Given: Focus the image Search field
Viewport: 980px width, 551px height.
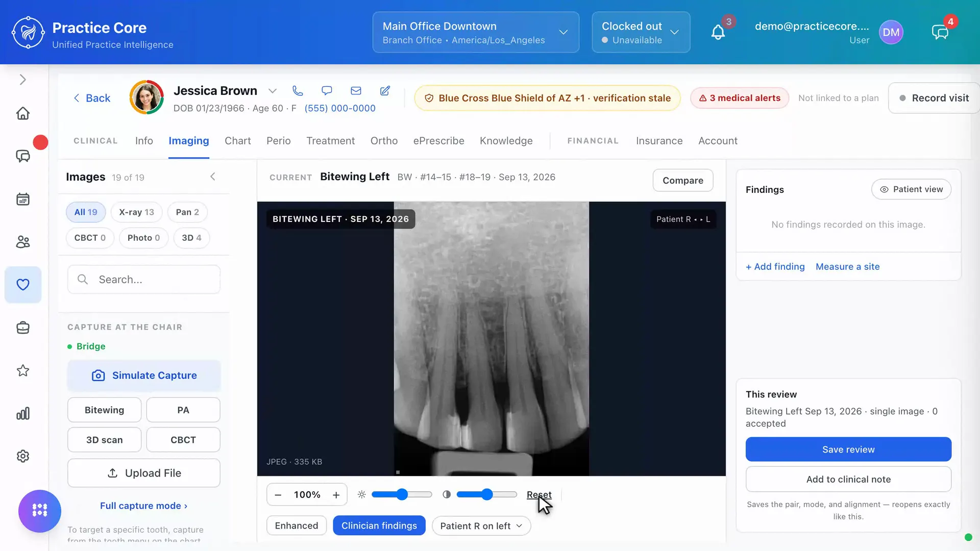Looking at the screenshot, I should (x=144, y=279).
